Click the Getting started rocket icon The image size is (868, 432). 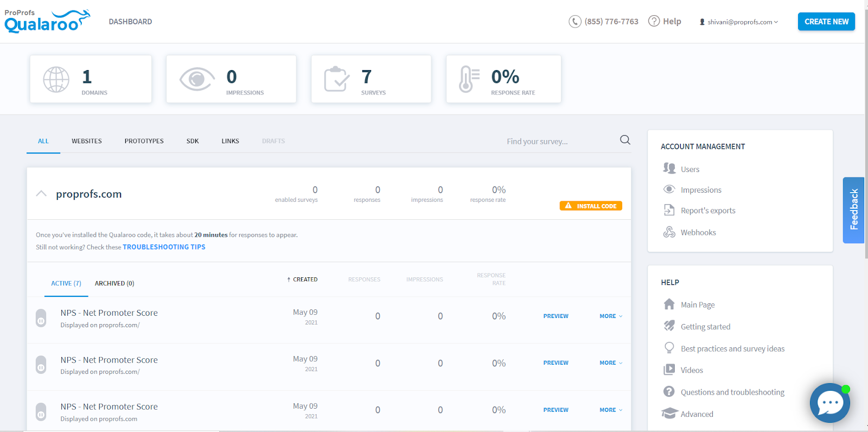(669, 326)
